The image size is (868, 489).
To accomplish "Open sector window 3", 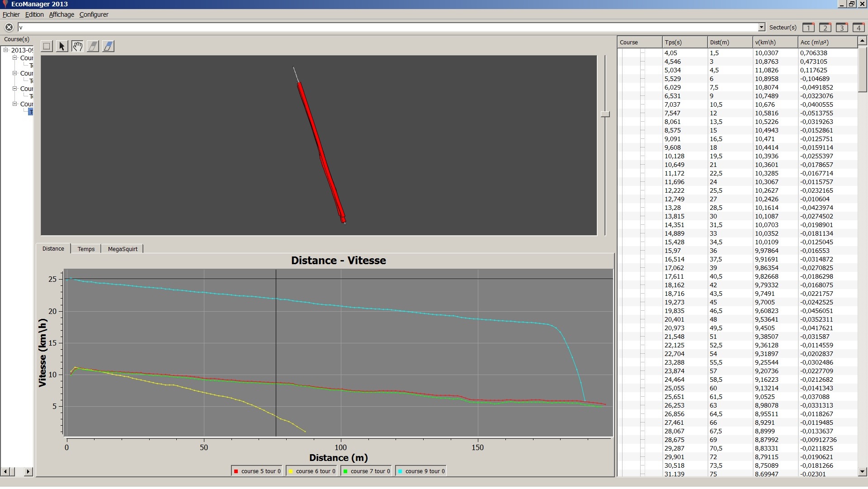I will (x=841, y=28).
